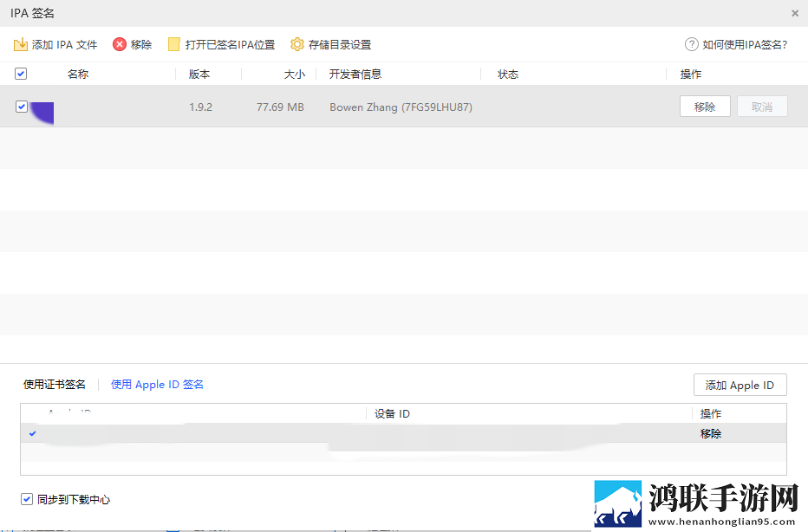This screenshot has width=808, height=532.
Task: Toggle the select-all checkbox in header
Action: click(x=21, y=74)
